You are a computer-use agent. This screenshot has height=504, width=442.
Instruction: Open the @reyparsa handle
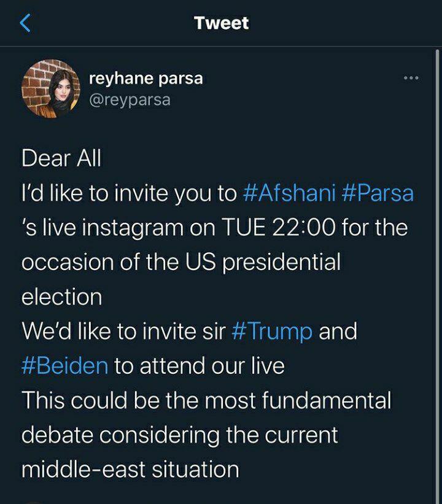[130, 99]
